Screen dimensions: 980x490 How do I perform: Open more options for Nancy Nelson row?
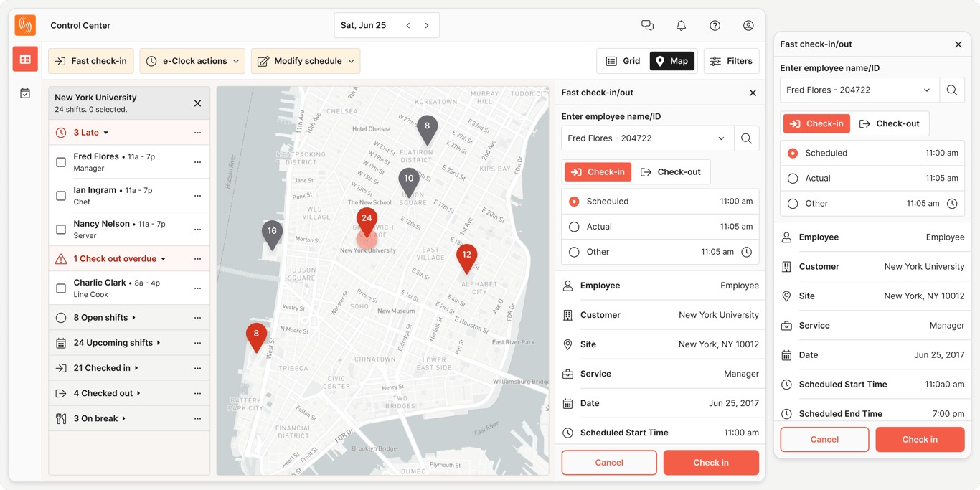197,230
